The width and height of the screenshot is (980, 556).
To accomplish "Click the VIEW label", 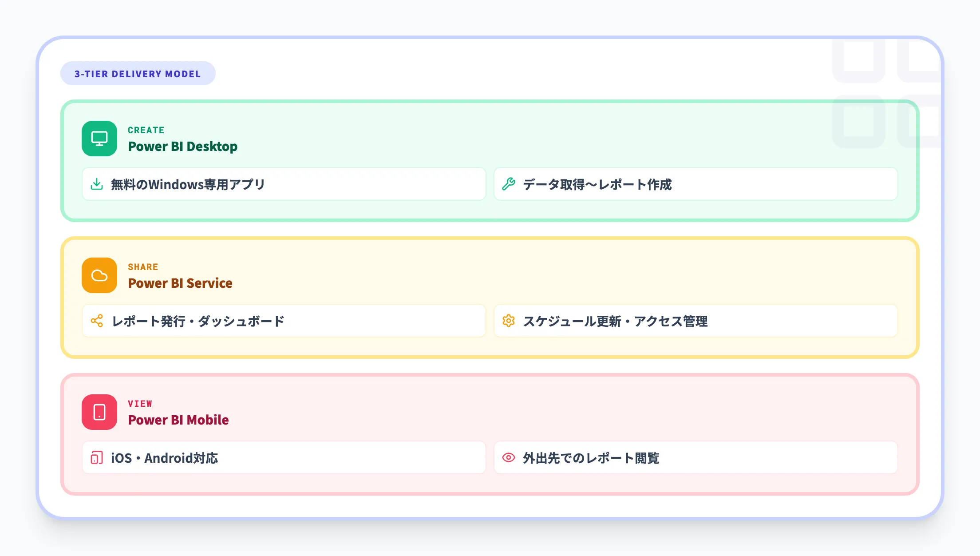I will click(x=140, y=404).
